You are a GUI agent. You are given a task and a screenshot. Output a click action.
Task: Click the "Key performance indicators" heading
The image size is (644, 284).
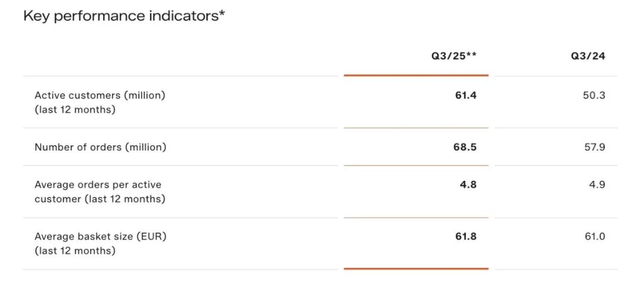(124, 16)
